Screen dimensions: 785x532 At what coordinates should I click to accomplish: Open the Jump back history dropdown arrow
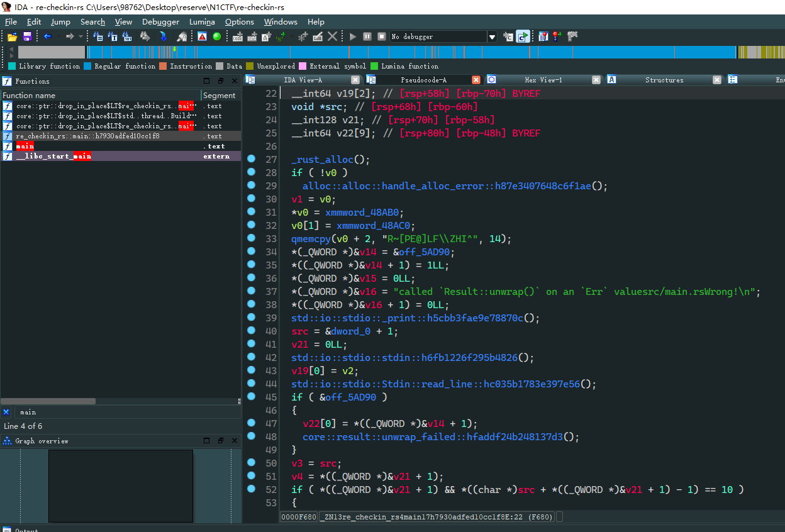(x=58, y=36)
